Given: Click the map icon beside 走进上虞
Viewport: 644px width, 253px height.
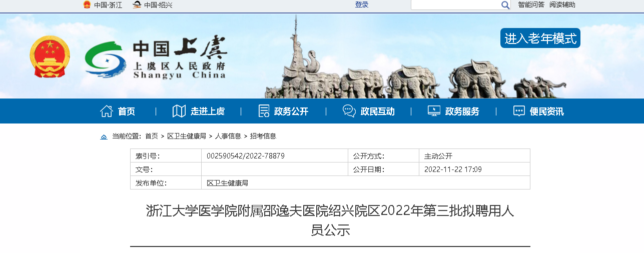Looking at the screenshot, I should 179,111.
